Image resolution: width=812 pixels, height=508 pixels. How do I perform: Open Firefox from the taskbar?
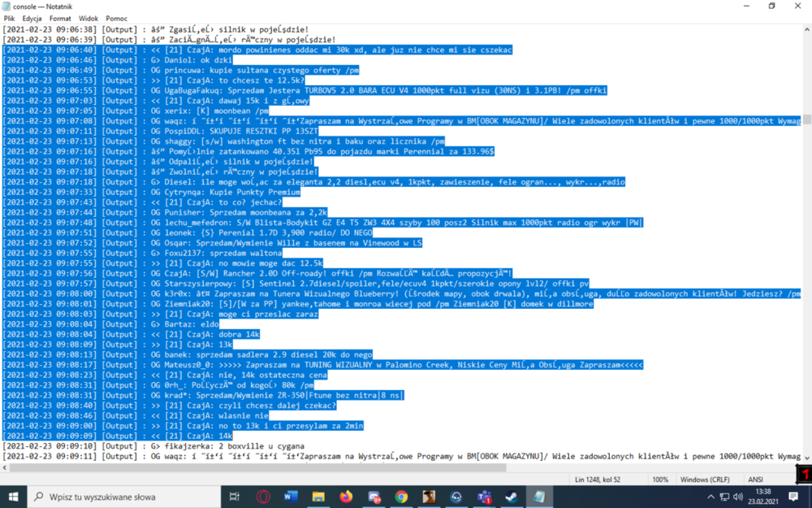(345, 497)
